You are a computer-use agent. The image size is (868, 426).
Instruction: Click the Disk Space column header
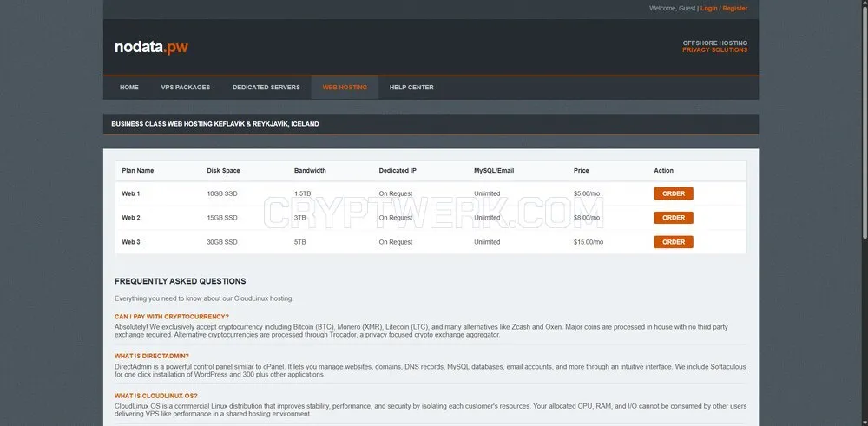(223, 170)
